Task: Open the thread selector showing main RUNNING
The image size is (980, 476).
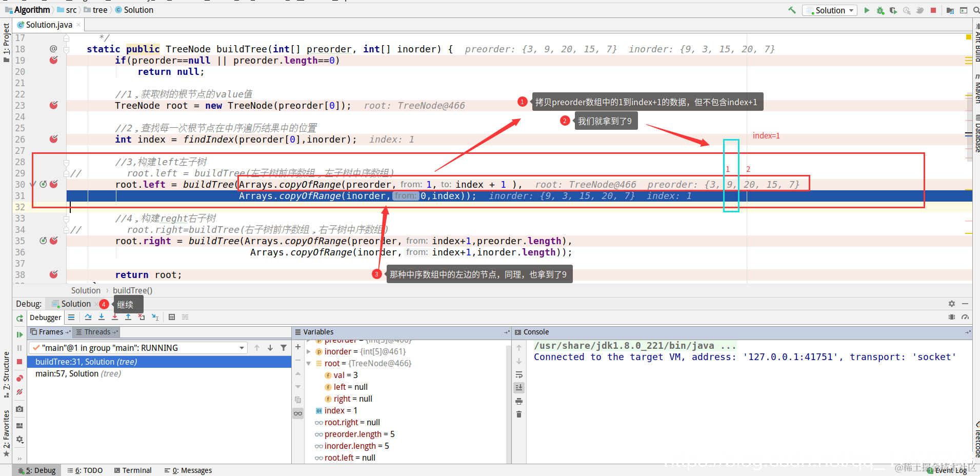Action: (x=138, y=348)
